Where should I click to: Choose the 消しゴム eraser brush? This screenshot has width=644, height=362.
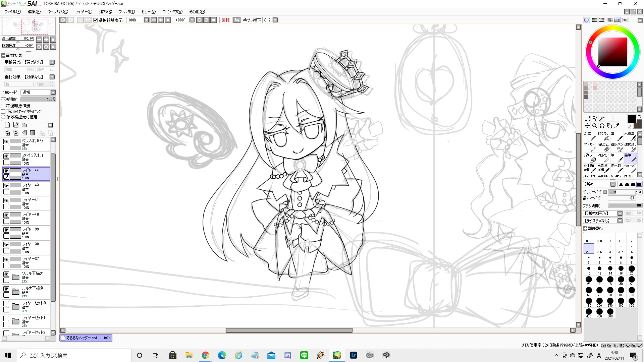click(603, 147)
